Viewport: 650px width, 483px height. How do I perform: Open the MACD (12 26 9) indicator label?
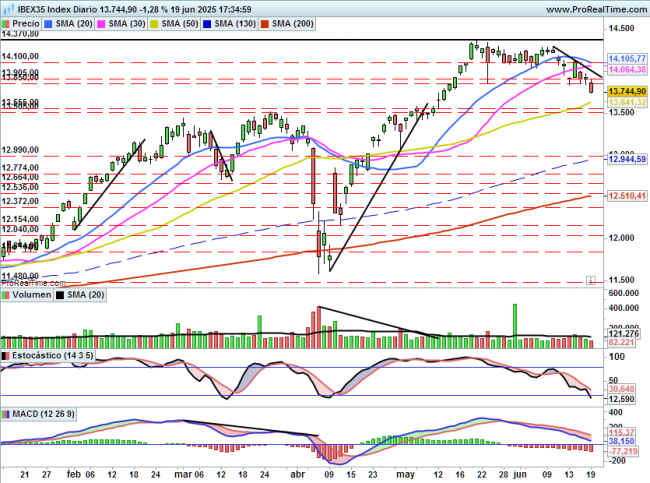coord(43,414)
